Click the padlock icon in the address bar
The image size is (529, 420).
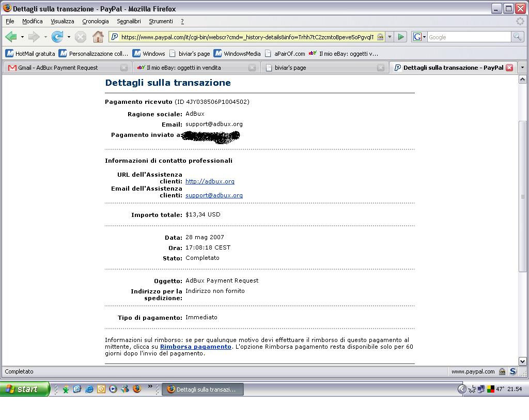coord(380,37)
